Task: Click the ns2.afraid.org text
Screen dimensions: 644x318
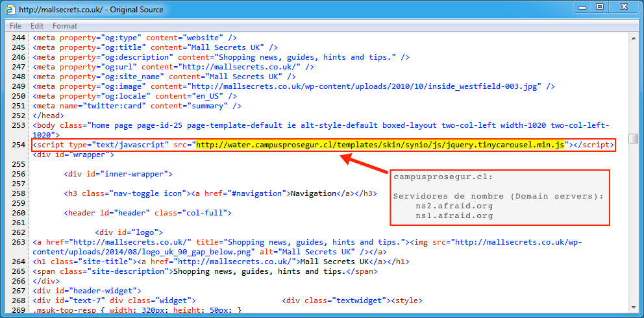Action: (454, 206)
